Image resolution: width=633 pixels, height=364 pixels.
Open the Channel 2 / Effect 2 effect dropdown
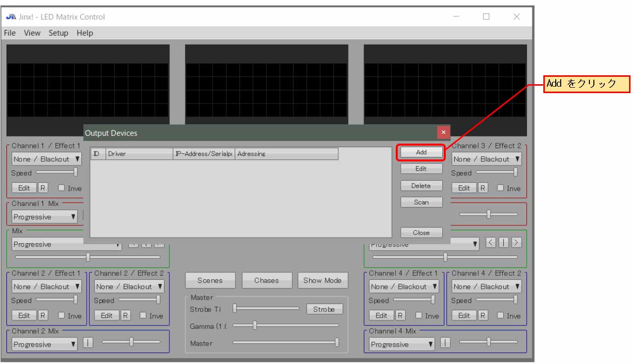129,287
